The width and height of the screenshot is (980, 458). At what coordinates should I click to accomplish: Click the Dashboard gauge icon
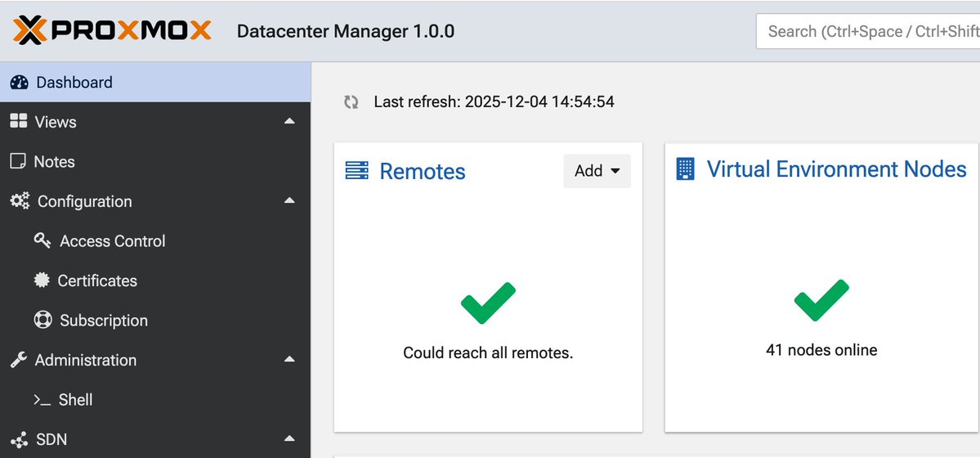point(20,83)
